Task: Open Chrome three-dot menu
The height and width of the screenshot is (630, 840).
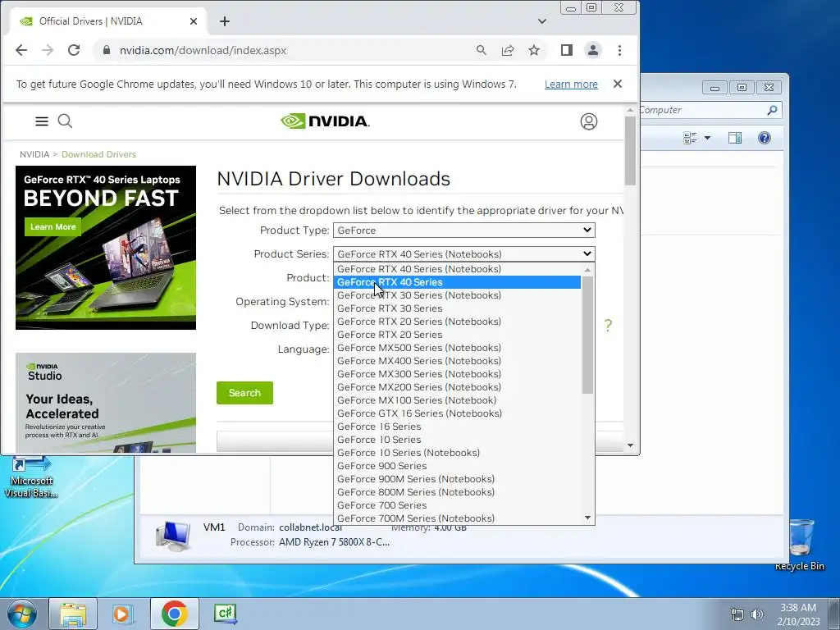Action: click(620, 50)
